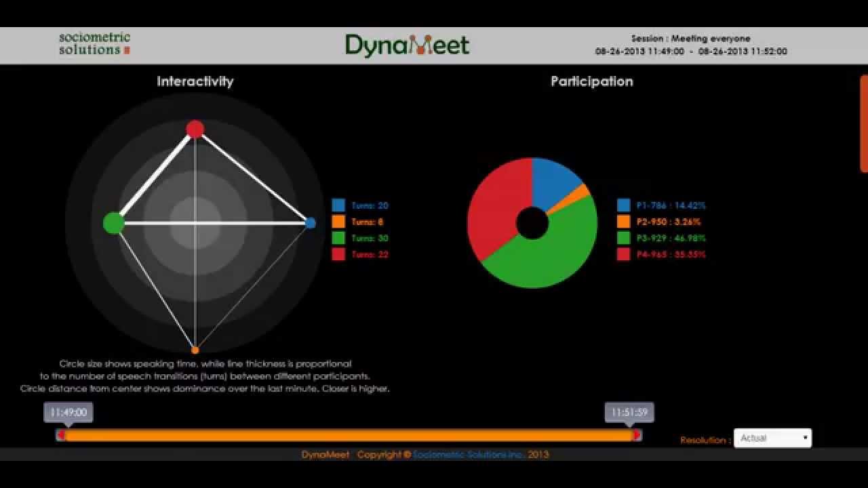Click the 'Turns: 20' legend label

click(x=370, y=205)
